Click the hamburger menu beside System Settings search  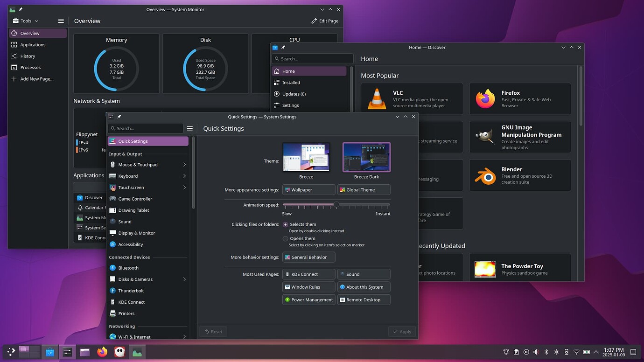point(189,128)
